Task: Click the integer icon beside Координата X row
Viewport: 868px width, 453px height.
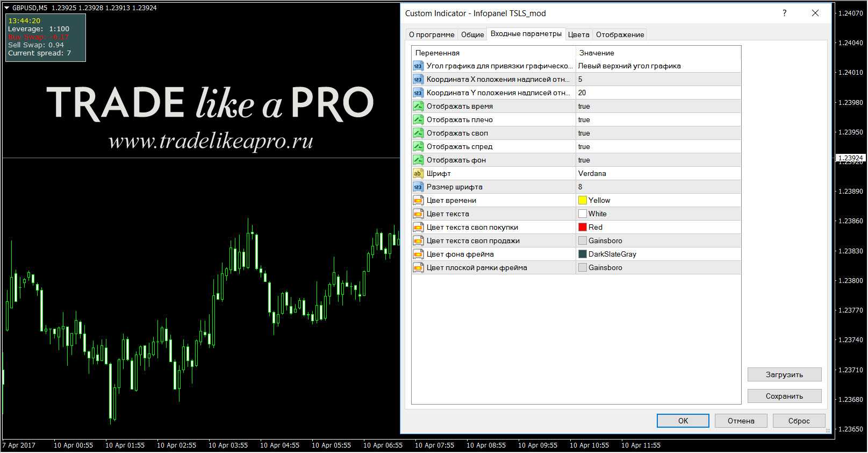Action: (x=418, y=79)
